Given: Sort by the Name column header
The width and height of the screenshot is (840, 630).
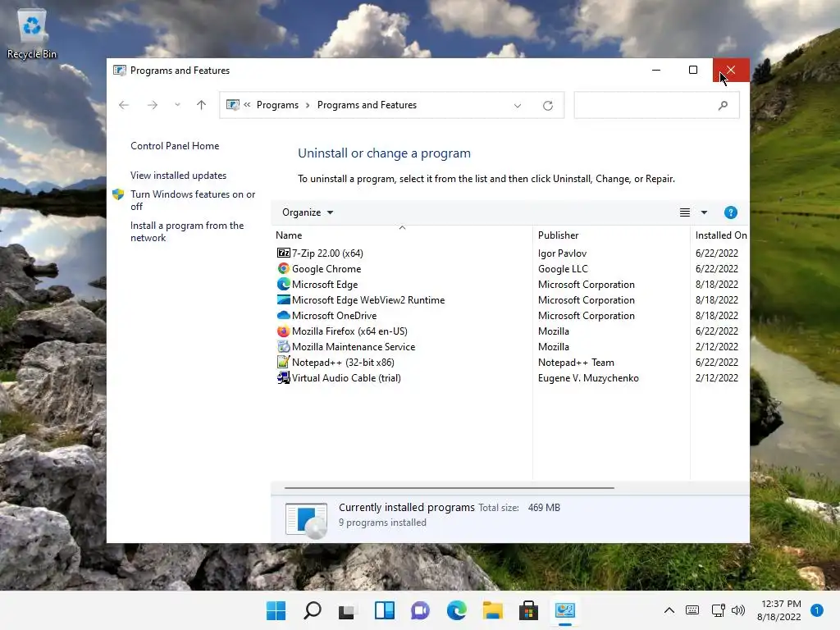Looking at the screenshot, I should 402,235.
